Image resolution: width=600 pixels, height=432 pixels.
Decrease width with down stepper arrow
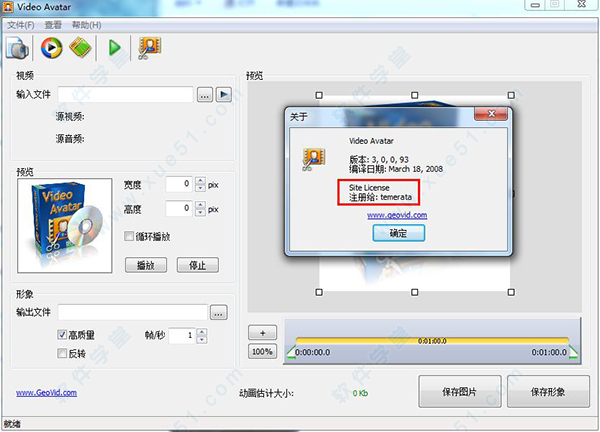(201, 188)
